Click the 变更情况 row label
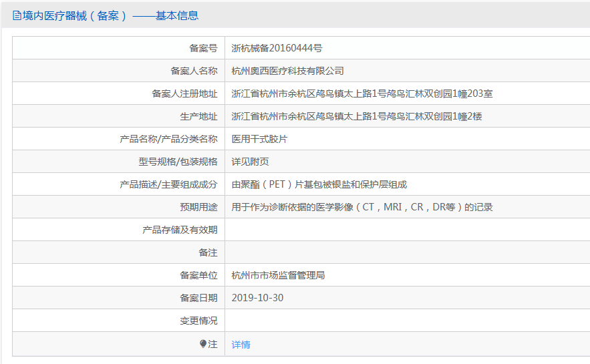Screen dimensions: 590x364 pyautogui.click(x=198, y=321)
